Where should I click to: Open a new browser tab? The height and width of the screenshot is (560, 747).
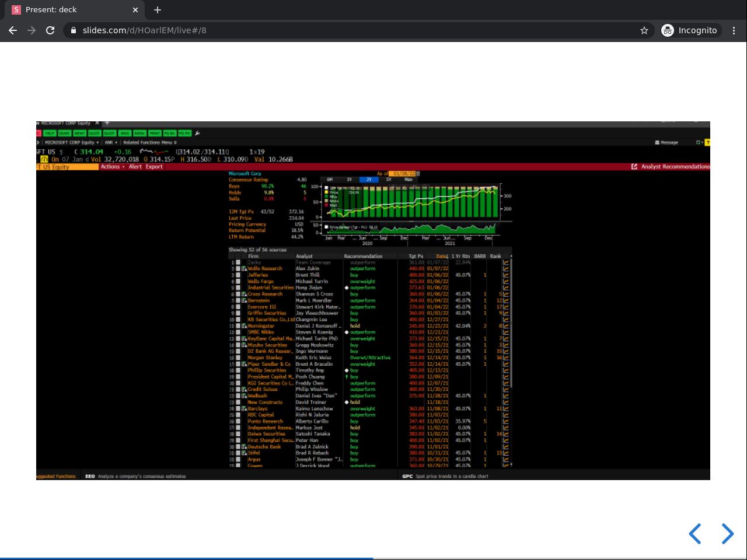158,10
